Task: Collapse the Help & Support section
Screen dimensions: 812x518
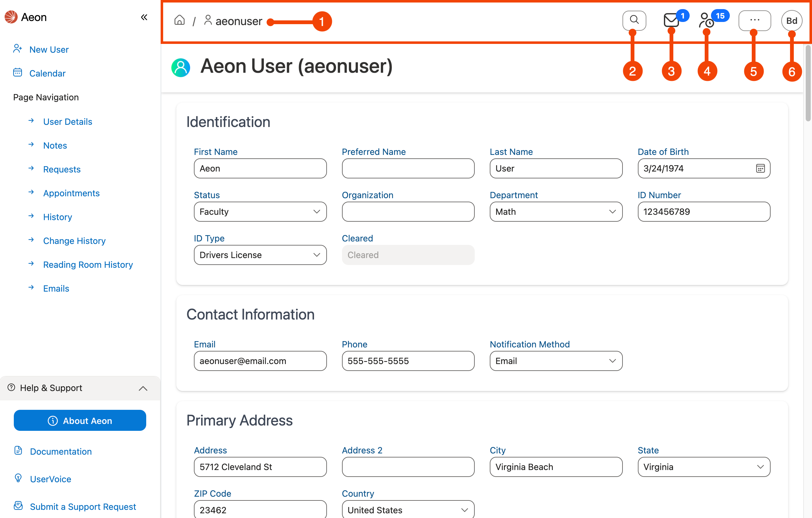Action: (x=143, y=388)
